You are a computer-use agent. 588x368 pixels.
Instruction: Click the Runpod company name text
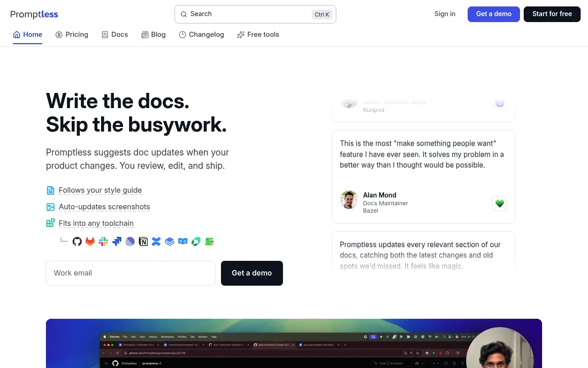[373, 110]
